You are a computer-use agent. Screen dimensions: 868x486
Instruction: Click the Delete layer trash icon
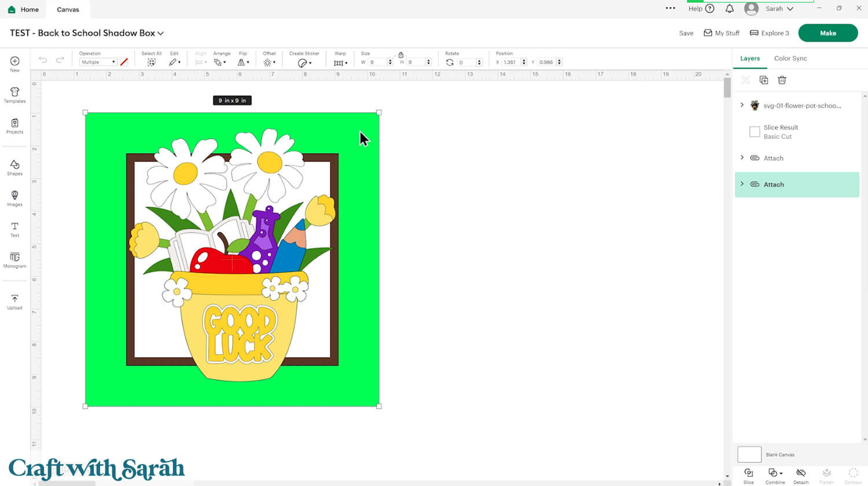click(x=782, y=80)
